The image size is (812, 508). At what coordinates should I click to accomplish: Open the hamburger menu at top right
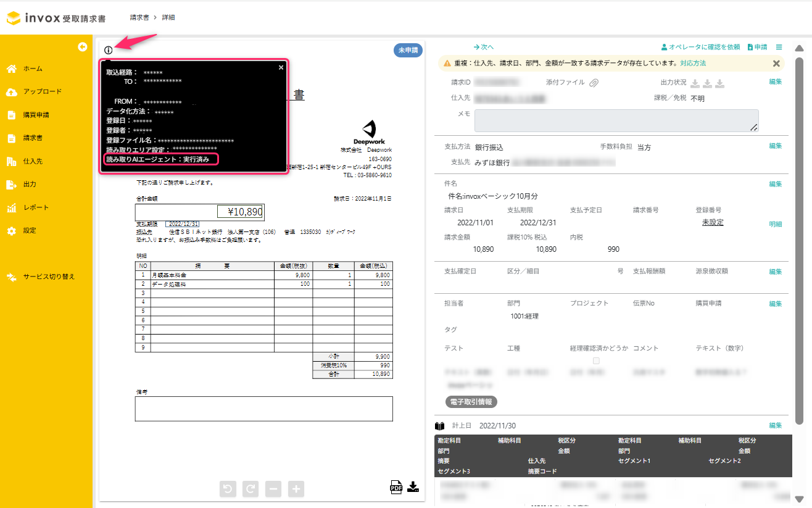pos(779,47)
